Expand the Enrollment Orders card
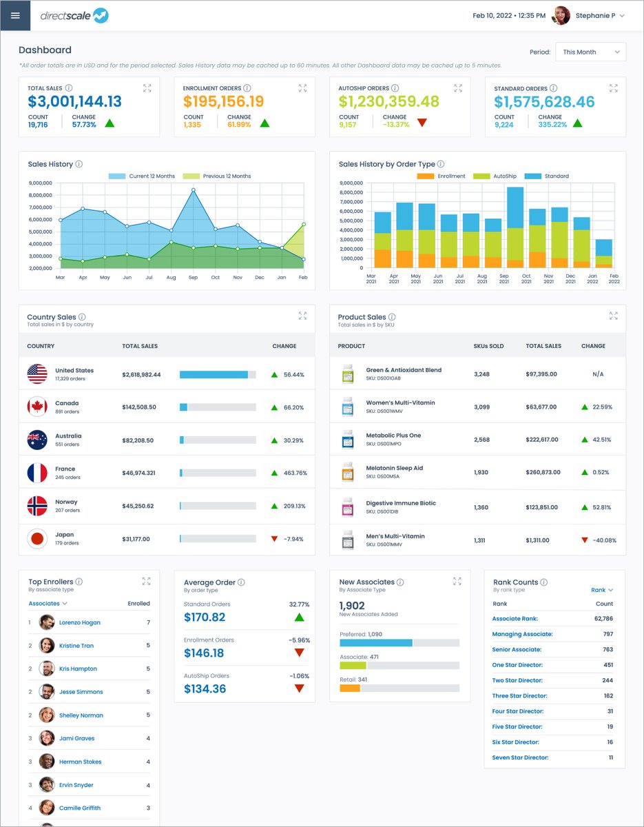The height and width of the screenshot is (827, 644). 303,88
